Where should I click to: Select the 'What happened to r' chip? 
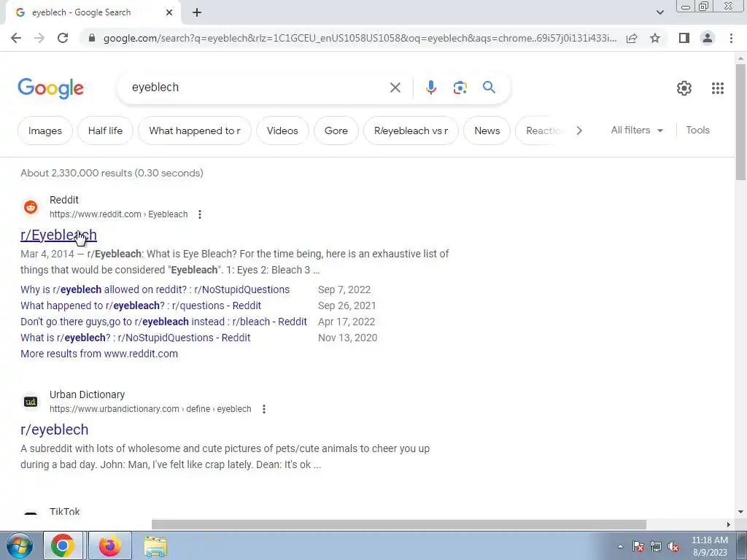[x=194, y=131]
